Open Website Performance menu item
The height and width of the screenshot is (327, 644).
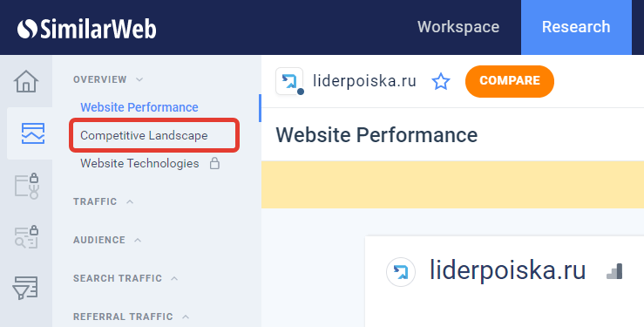pos(139,107)
